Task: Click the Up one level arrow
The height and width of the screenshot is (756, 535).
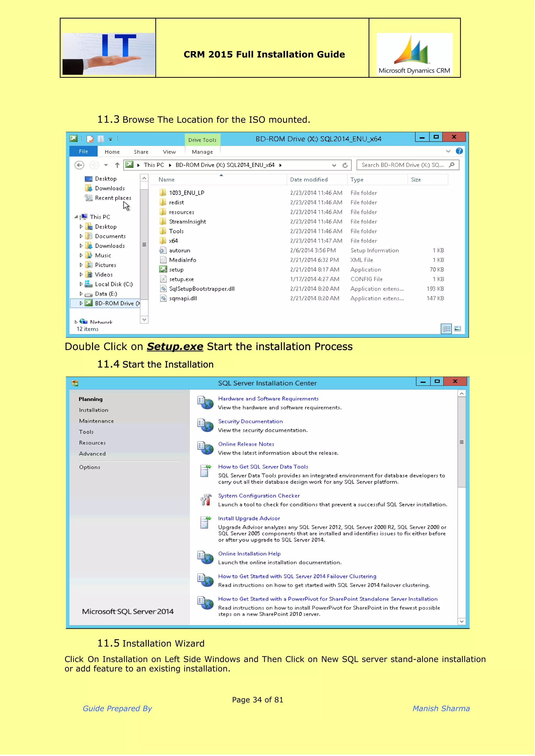Action: [x=117, y=165]
